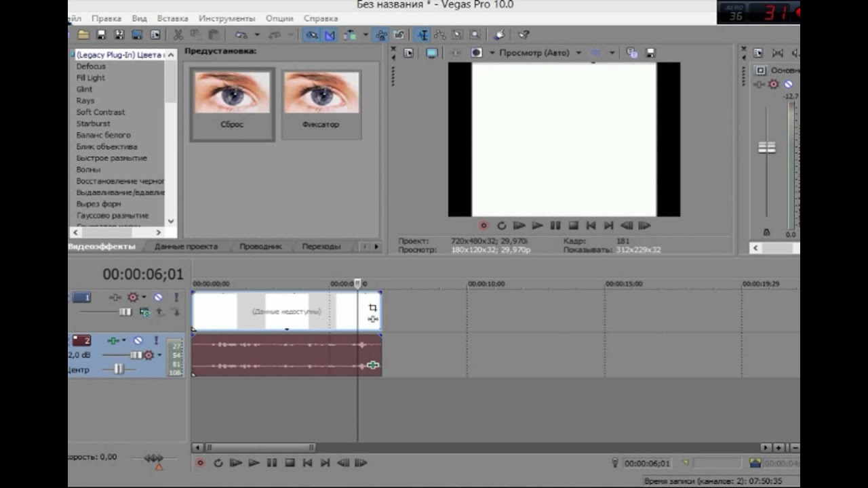The height and width of the screenshot is (488, 868).
Task: Click the Render As toolbar icon
Action: (x=137, y=35)
